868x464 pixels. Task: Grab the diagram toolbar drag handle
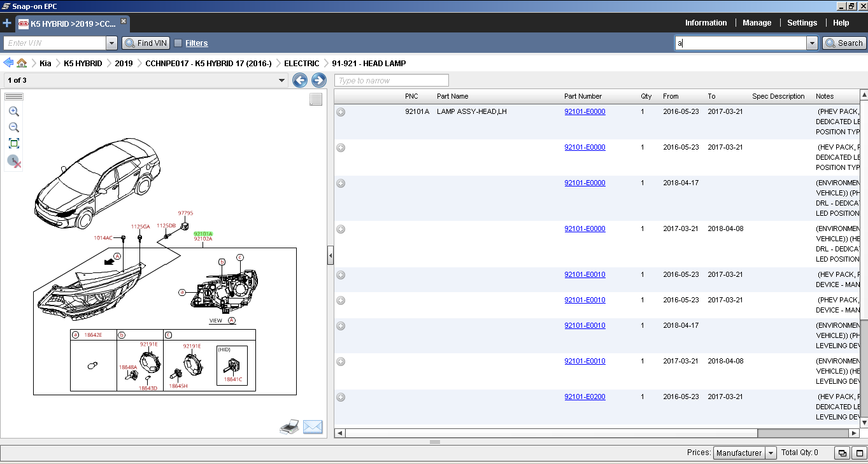coord(14,97)
